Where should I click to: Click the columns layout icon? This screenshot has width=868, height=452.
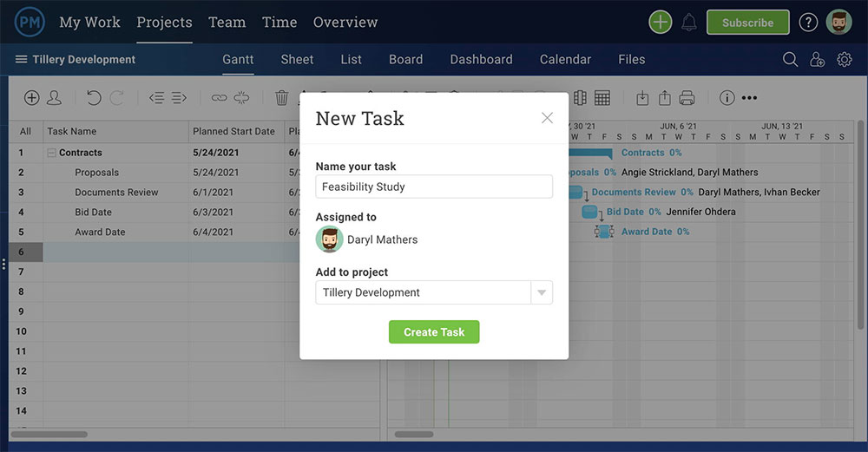(x=580, y=98)
